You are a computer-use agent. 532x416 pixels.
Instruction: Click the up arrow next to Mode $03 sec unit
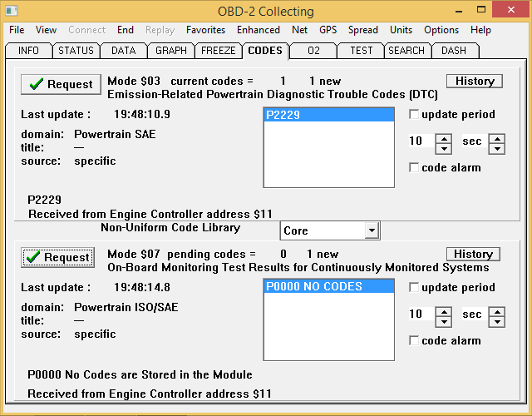coord(497,137)
